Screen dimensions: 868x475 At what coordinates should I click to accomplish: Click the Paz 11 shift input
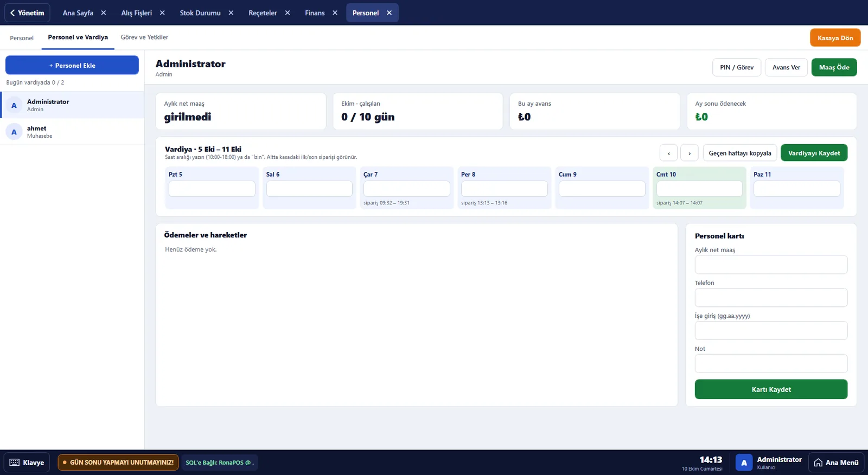[x=797, y=189]
